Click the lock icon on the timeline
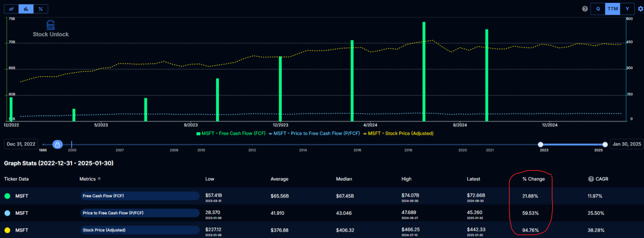The width and height of the screenshot is (644, 238). click(x=57, y=145)
